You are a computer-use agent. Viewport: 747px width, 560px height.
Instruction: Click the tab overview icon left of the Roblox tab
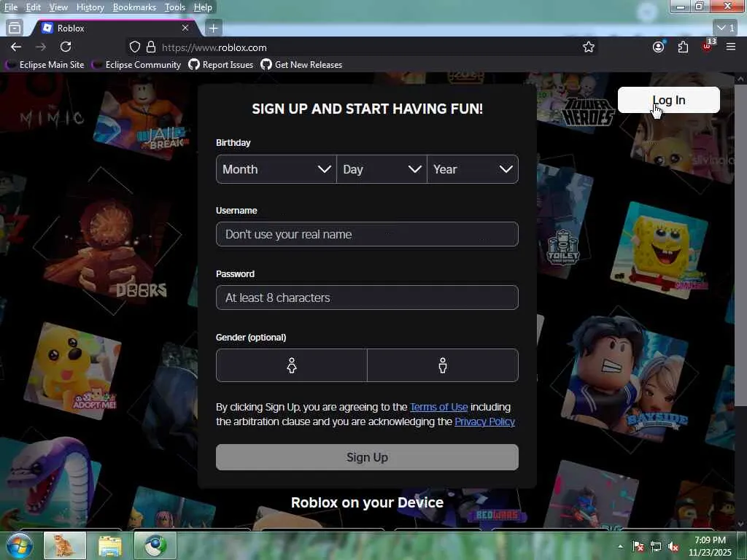[x=15, y=28]
